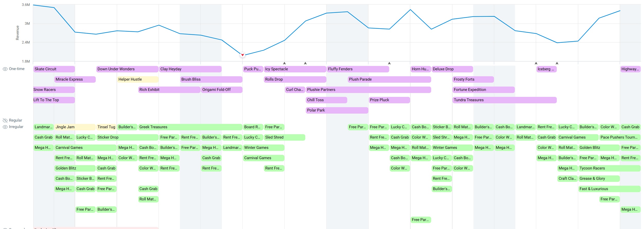Select the Craft Cla... event
The width and height of the screenshot is (644, 229).
567,179
